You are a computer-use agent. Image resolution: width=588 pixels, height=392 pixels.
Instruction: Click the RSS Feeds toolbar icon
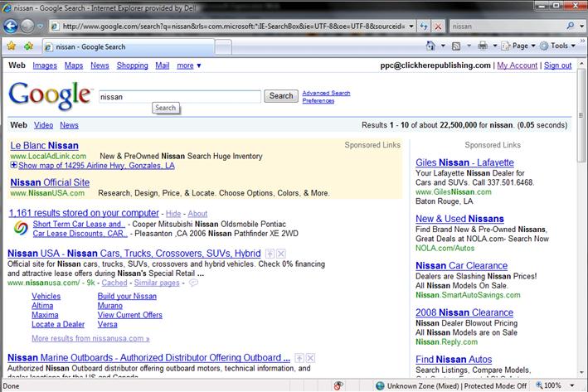point(456,46)
